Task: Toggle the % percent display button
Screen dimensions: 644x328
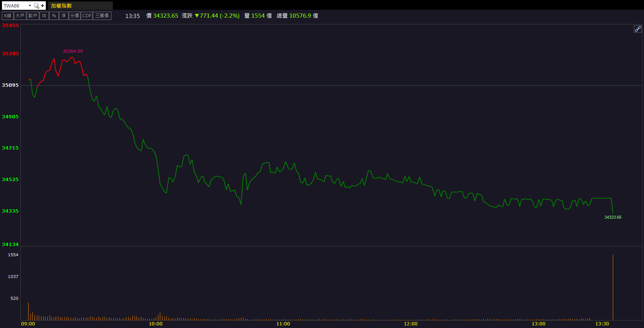Action: (54, 16)
